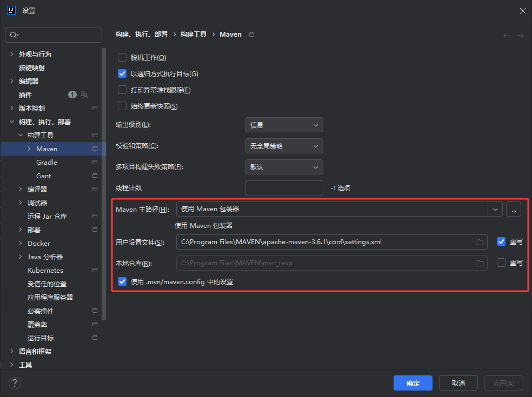Image resolution: width=532 pixels, height=397 pixels.
Task: Expand the 版本控制 tree node
Action: (x=12, y=109)
